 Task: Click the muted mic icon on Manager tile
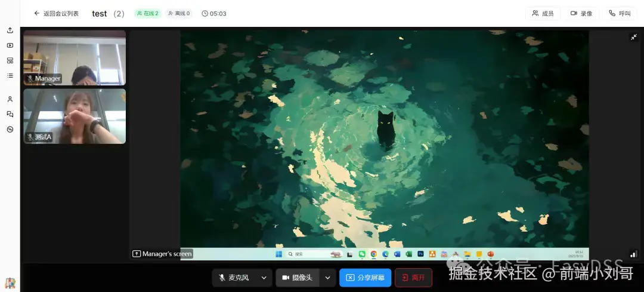tap(30, 78)
